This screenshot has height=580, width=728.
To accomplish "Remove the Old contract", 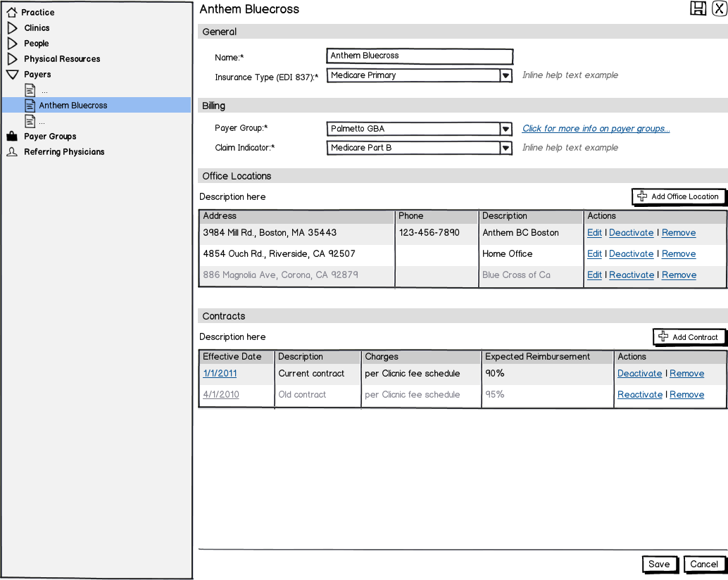I will coord(686,394).
